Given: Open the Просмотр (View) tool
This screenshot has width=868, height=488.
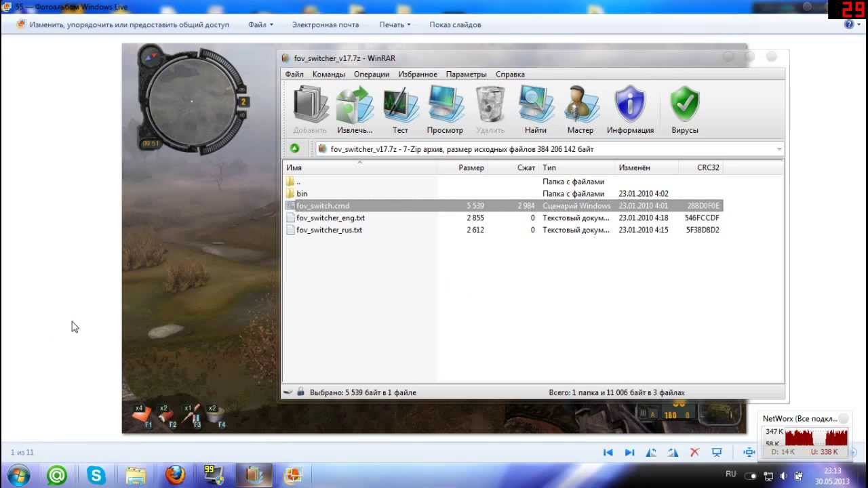Looking at the screenshot, I should (445, 110).
